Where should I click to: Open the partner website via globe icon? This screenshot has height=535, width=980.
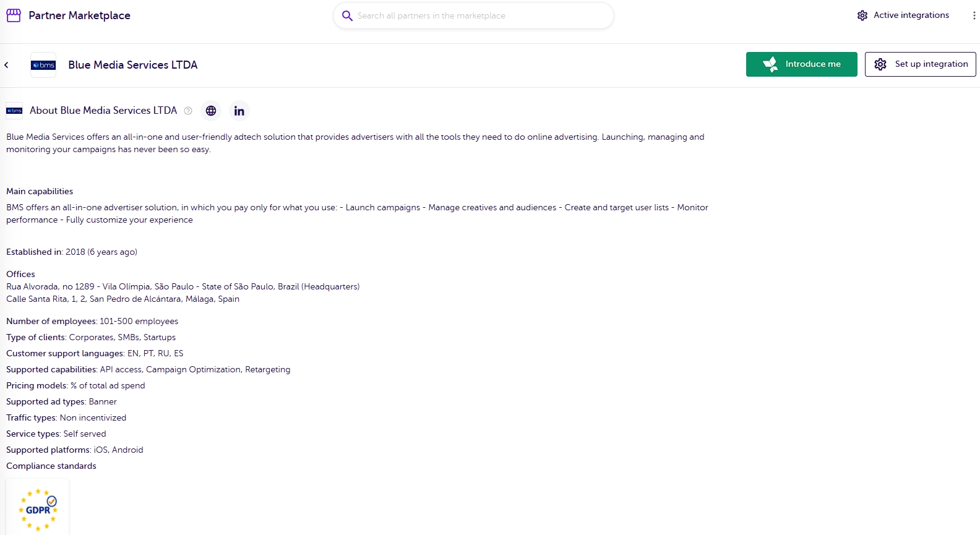tap(211, 111)
